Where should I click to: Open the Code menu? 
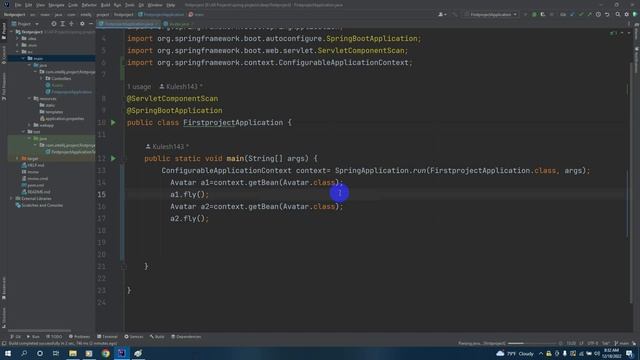tap(73, 5)
